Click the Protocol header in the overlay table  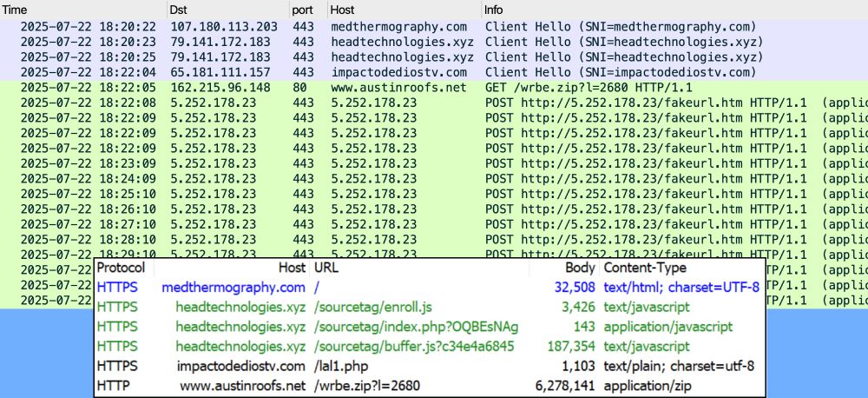[x=121, y=268]
